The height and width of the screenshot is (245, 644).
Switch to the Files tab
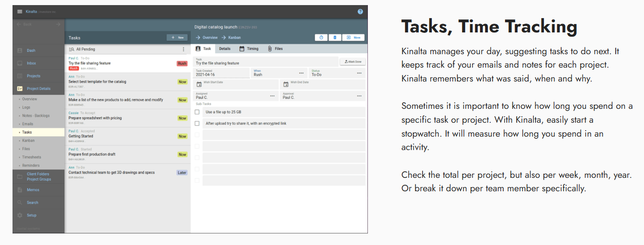[275, 49]
